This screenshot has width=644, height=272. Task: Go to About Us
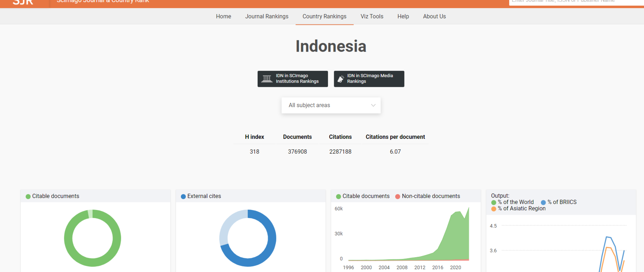(x=434, y=16)
